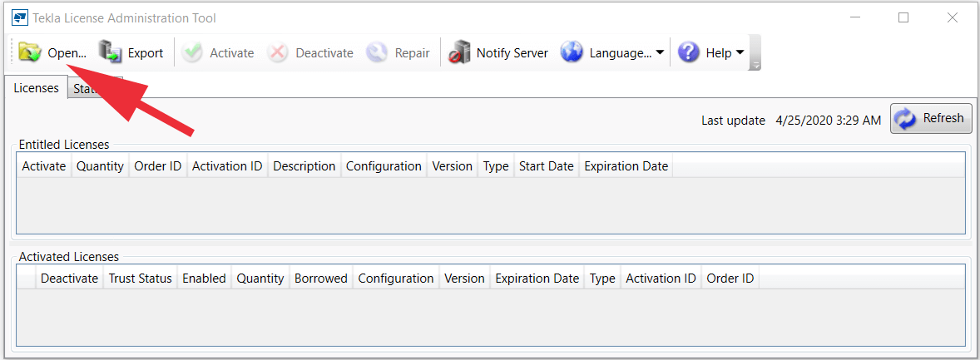980x360 pixels.
Task: Click Activation ID header in Entitled Licenses
Action: tap(227, 166)
